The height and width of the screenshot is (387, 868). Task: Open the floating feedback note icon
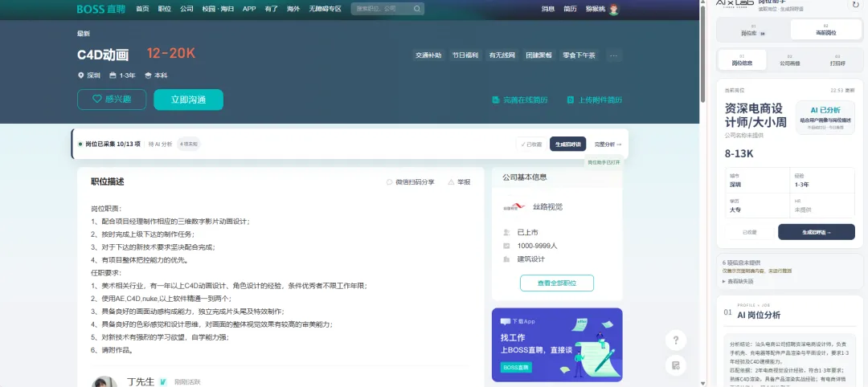(x=676, y=365)
